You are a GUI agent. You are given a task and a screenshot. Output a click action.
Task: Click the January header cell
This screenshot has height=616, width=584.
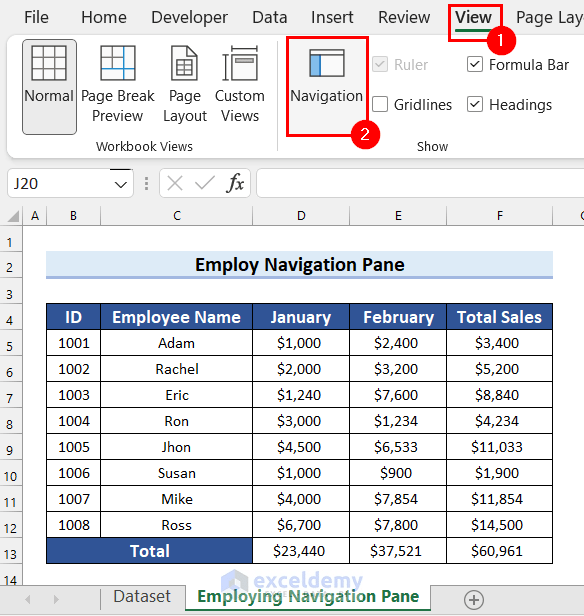pyautogui.click(x=301, y=317)
